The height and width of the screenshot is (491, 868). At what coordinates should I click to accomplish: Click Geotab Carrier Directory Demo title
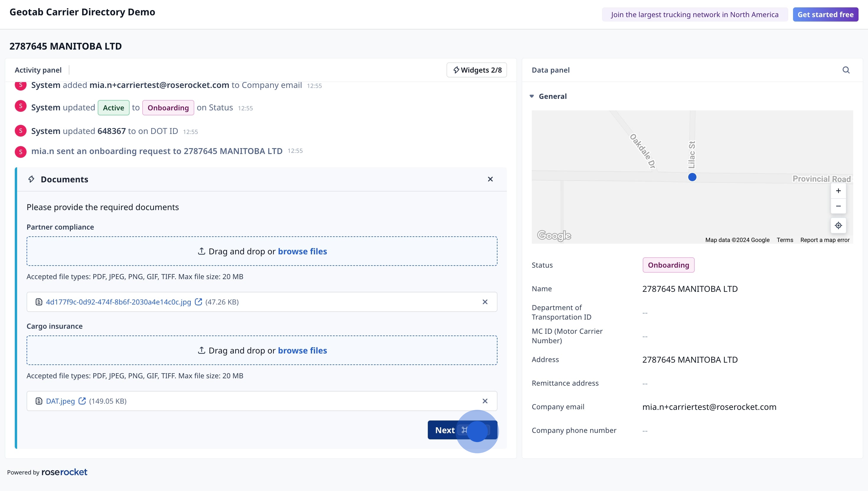[82, 12]
